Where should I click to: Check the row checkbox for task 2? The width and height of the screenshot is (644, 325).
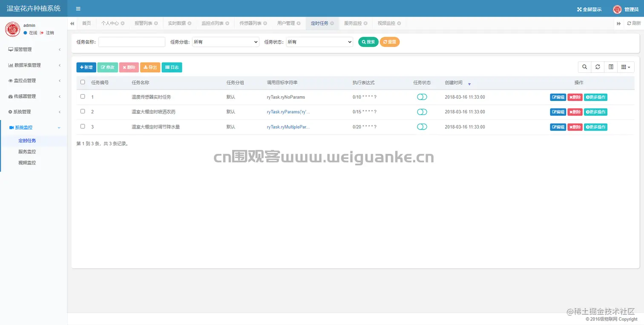click(83, 111)
